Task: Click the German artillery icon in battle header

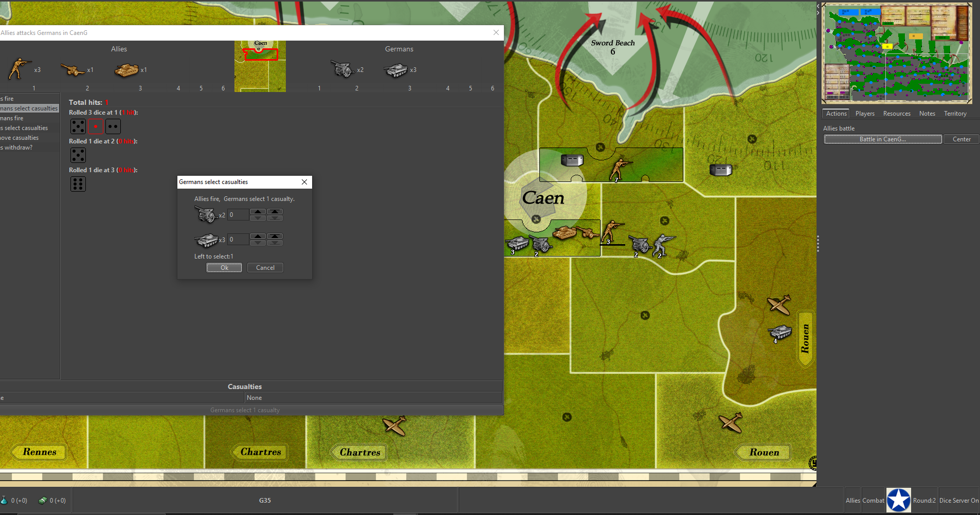Action: pyautogui.click(x=342, y=69)
